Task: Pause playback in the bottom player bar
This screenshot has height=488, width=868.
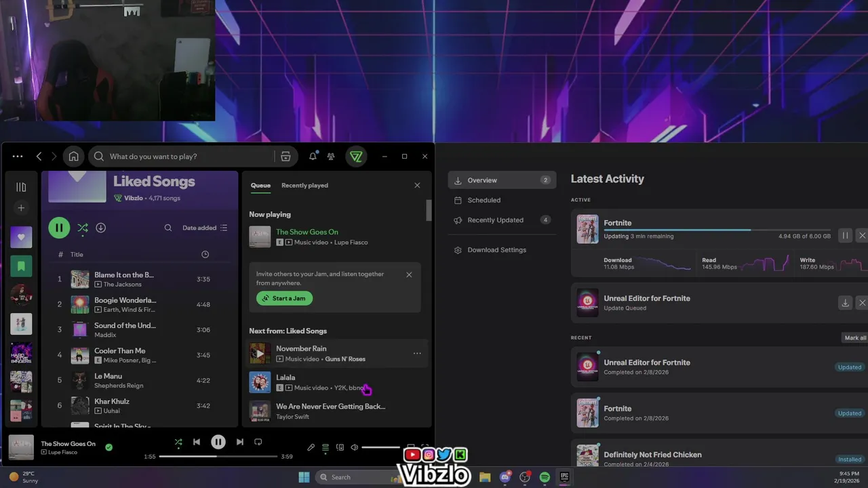Action: tap(218, 442)
